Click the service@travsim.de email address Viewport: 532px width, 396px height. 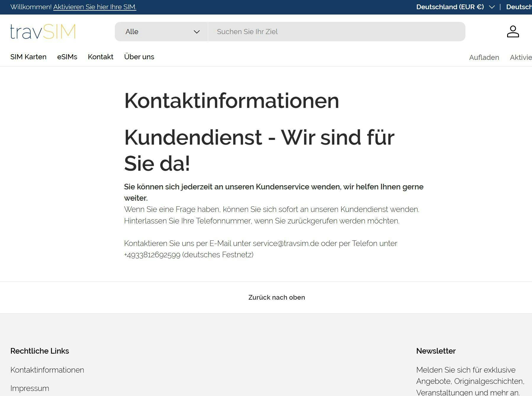coord(286,243)
